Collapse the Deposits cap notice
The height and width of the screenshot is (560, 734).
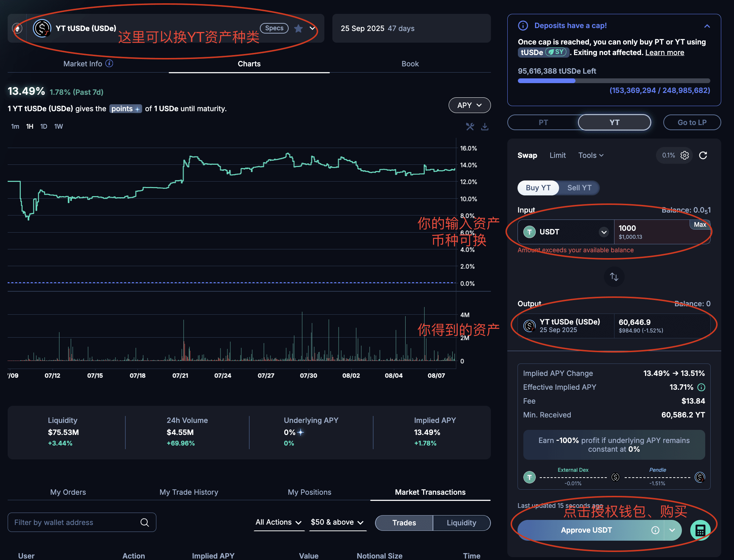point(707,26)
